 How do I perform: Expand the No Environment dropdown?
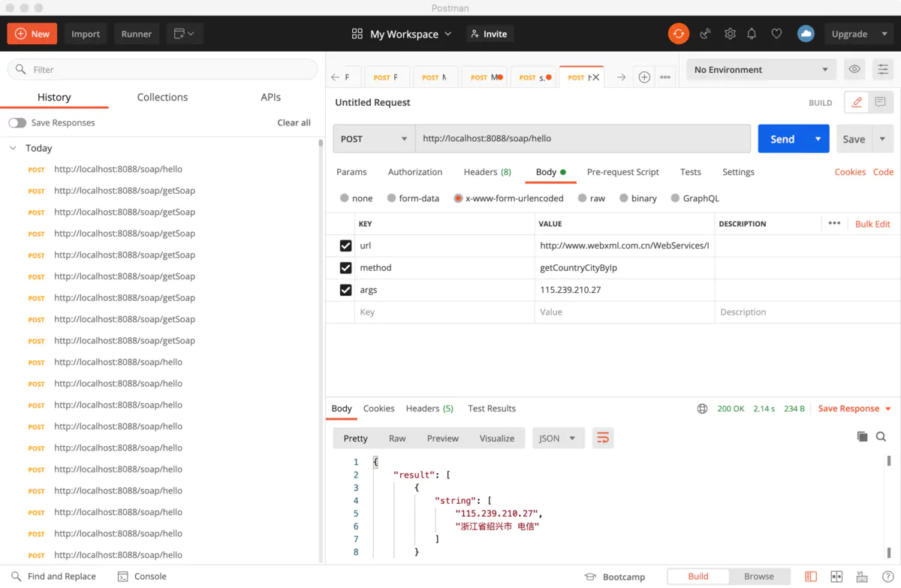761,70
